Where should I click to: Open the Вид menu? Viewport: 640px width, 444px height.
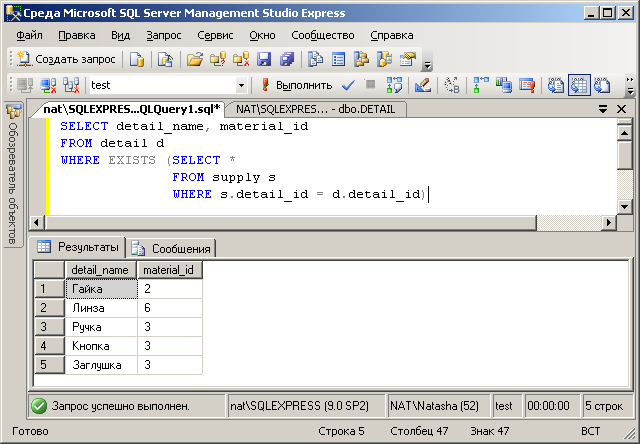click(x=120, y=36)
